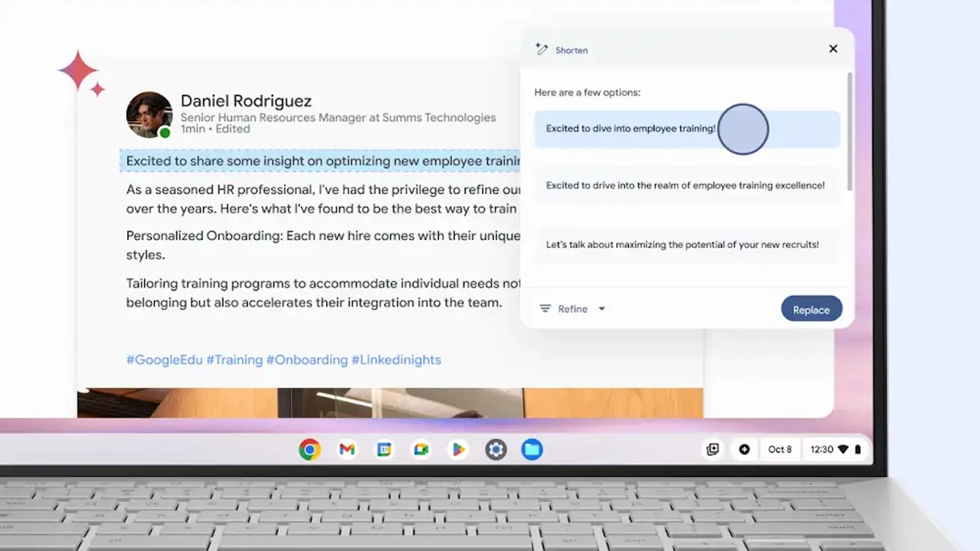
Task: Open Google Calendar app icon
Action: (x=384, y=449)
